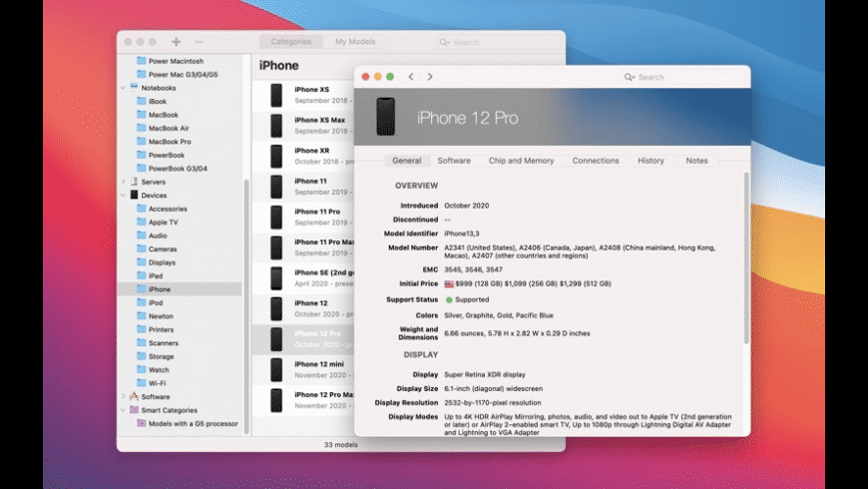Switch to the My Models segment
868x489 pixels.
354,42
